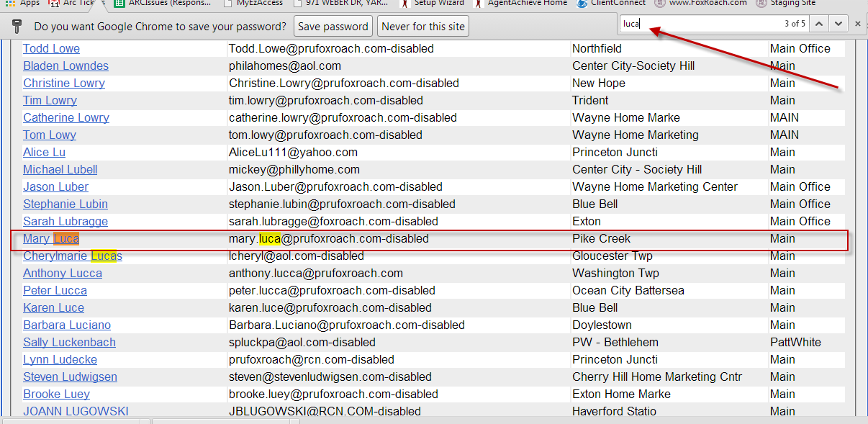Open the www.FoxRoach.com bookmark

(700, 3)
